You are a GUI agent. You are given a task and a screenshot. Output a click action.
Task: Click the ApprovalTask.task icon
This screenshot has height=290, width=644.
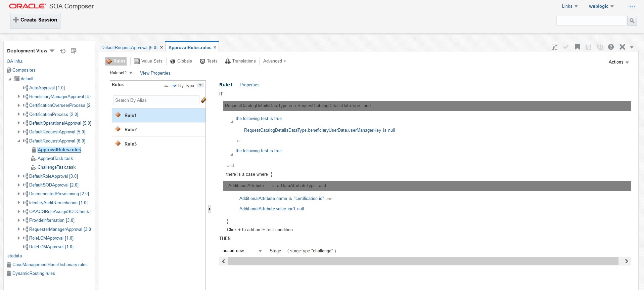click(34, 159)
